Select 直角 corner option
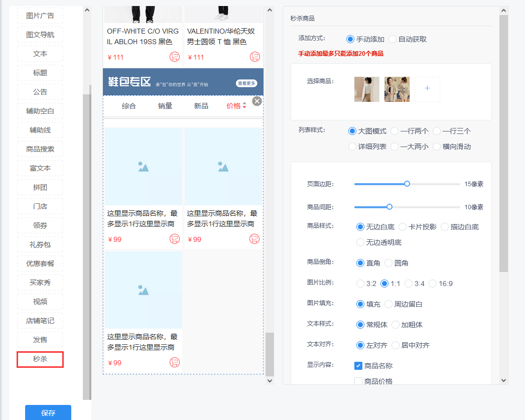 (x=360, y=263)
